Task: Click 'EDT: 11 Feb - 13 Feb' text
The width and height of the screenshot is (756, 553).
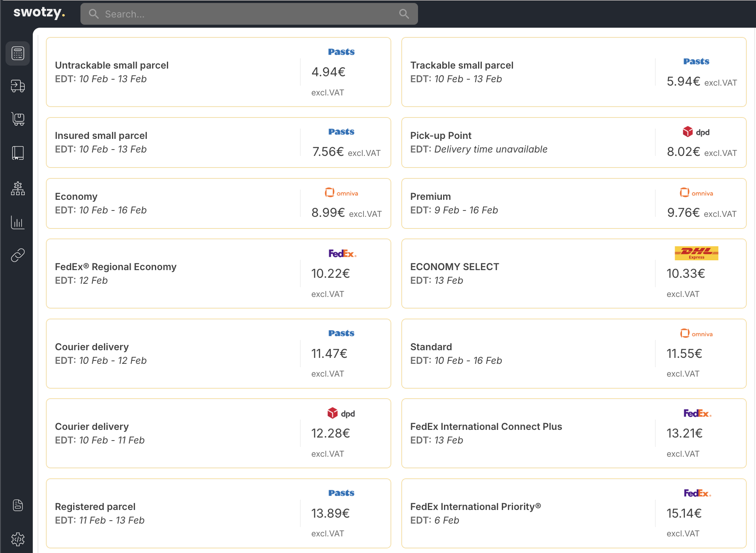Action: coord(100,520)
